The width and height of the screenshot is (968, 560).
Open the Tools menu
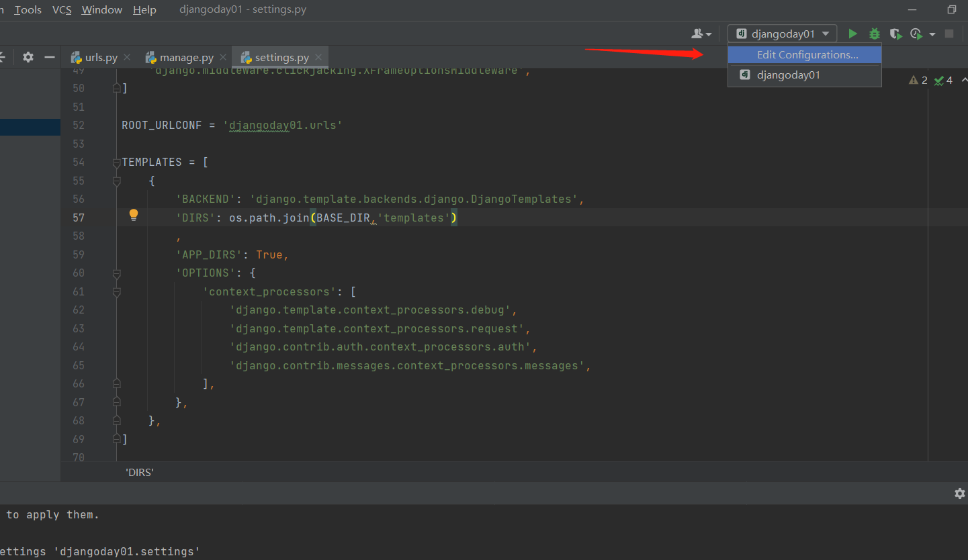tap(28, 9)
